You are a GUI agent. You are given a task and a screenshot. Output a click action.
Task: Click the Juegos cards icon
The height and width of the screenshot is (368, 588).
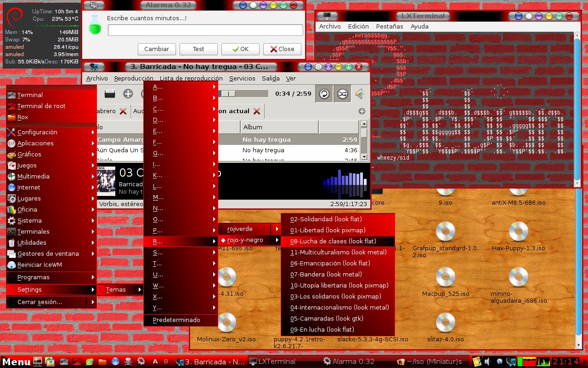11,166
